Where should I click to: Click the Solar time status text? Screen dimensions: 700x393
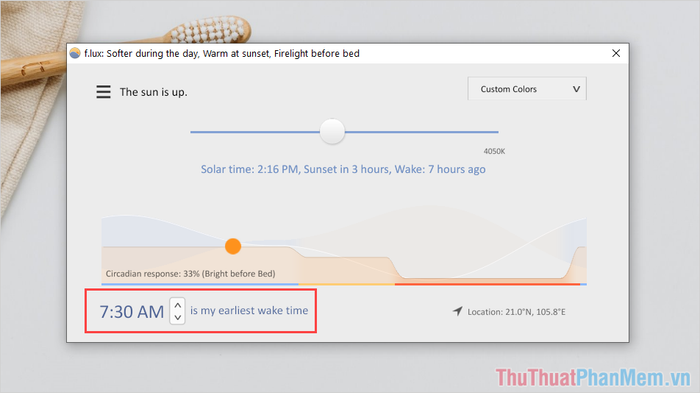point(343,169)
